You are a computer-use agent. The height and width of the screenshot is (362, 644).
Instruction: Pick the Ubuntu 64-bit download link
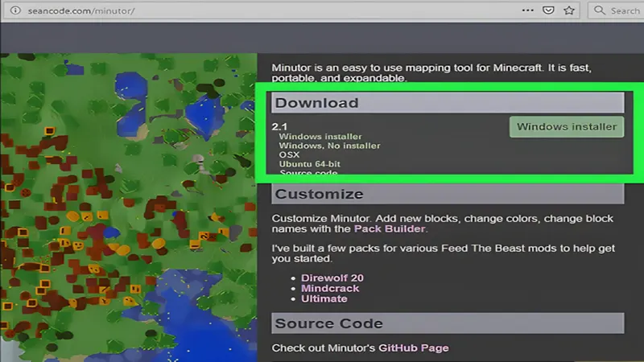tap(308, 164)
